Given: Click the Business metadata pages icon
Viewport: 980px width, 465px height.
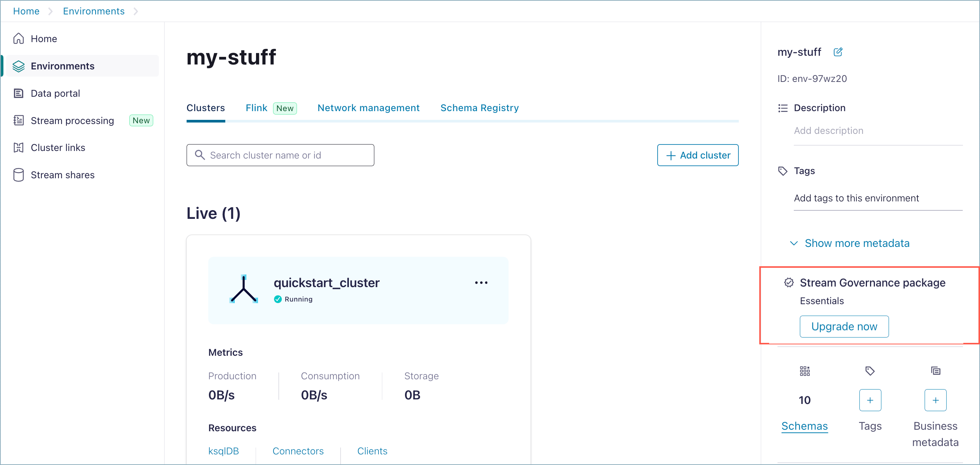Looking at the screenshot, I should click(x=936, y=370).
